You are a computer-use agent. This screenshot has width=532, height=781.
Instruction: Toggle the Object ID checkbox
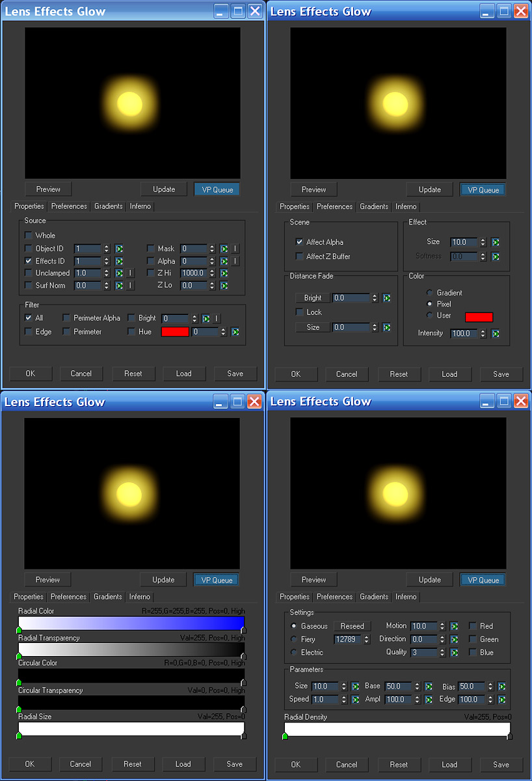click(28, 249)
